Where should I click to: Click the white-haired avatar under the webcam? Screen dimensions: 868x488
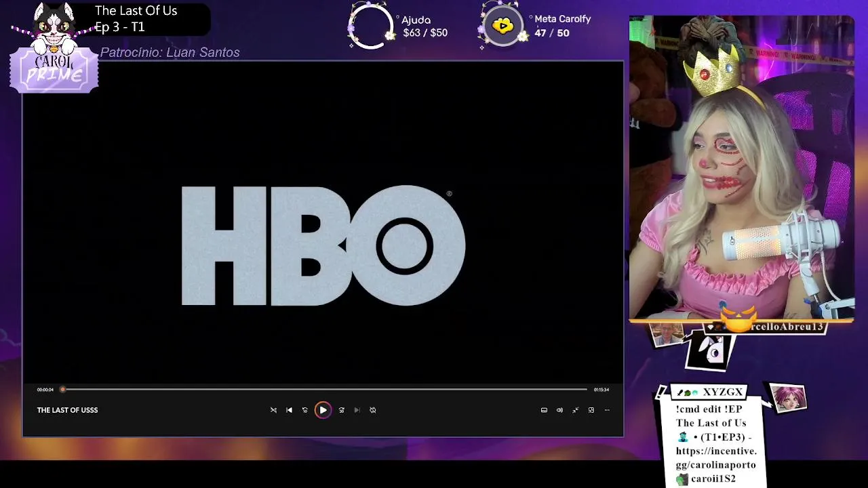667,334
